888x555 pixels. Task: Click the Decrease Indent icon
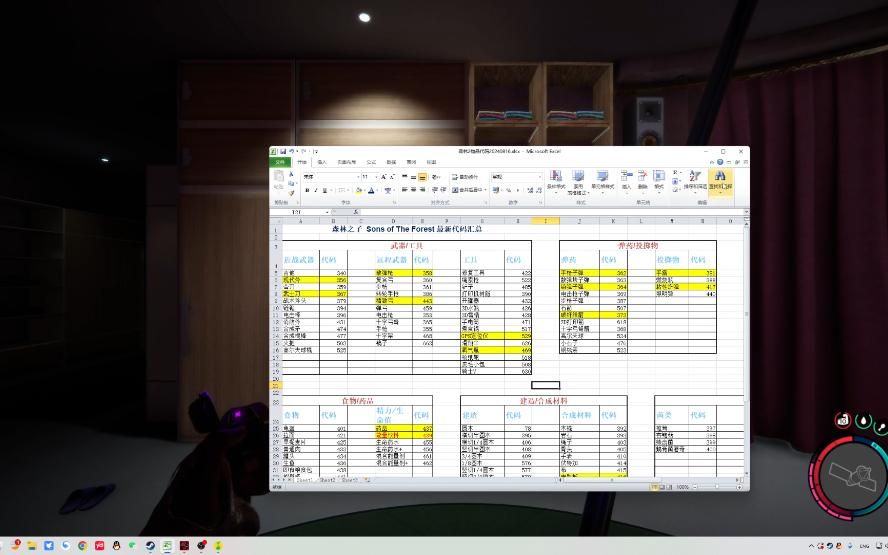click(434, 190)
